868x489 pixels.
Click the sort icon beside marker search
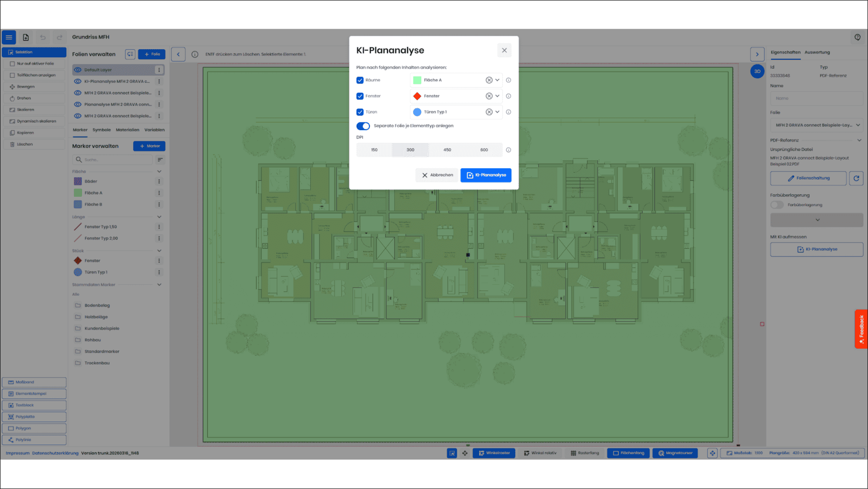pos(160,160)
